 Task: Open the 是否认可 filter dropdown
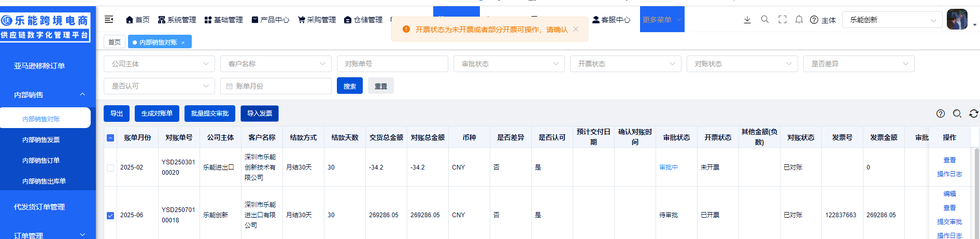pos(159,86)
